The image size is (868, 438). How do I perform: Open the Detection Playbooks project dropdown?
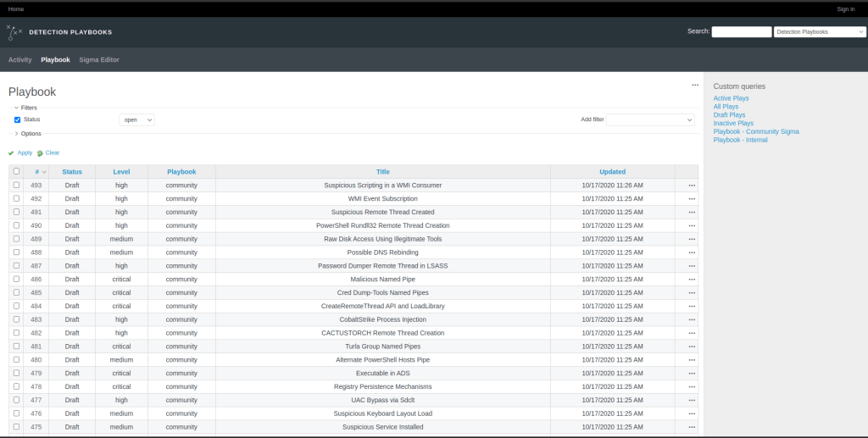pos(819,32)
